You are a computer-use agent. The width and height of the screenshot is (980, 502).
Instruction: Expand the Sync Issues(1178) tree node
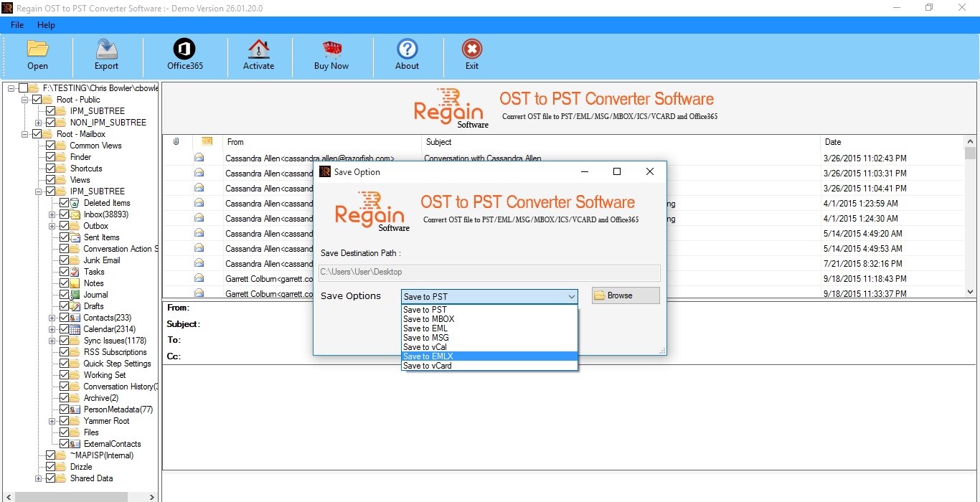click(52, 341)
